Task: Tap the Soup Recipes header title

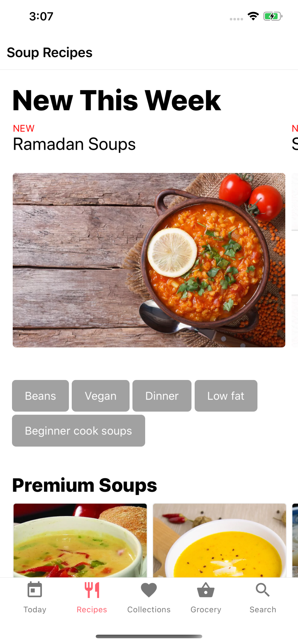Action: pyautogui.click(x=50, y=53)
